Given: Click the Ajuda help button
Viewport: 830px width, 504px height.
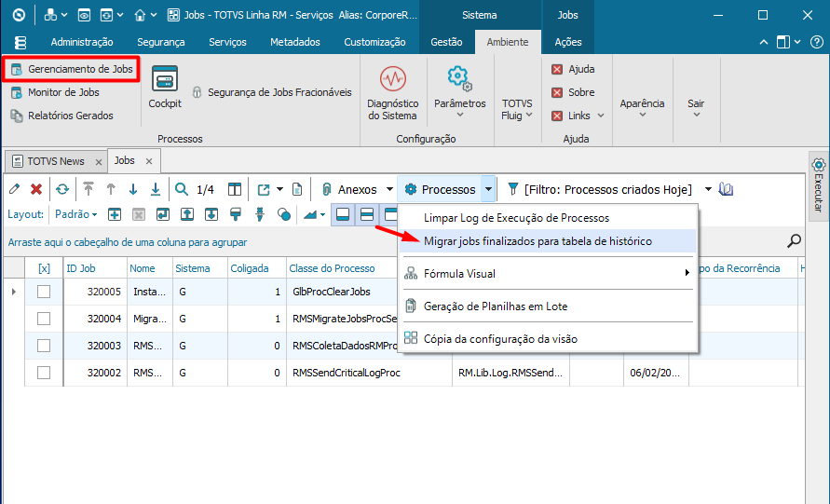Looking at the screenshot, I should point(573,69).
